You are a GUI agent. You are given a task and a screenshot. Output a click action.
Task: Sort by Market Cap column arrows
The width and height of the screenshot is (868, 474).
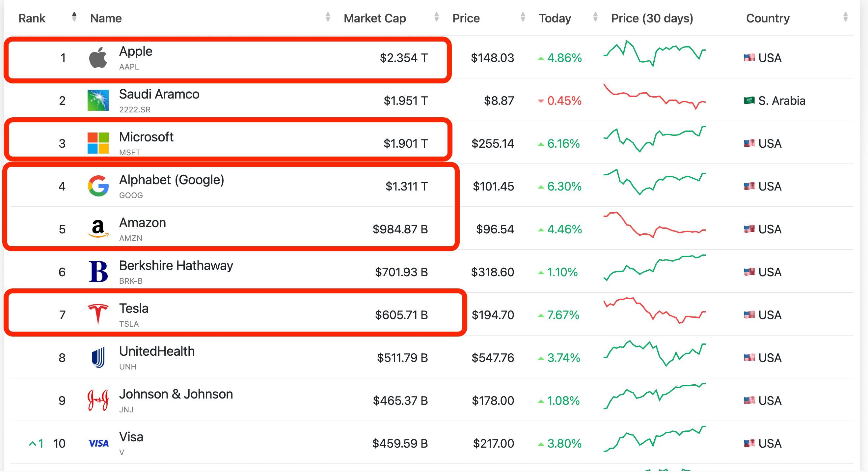click(x=436, y=16)
